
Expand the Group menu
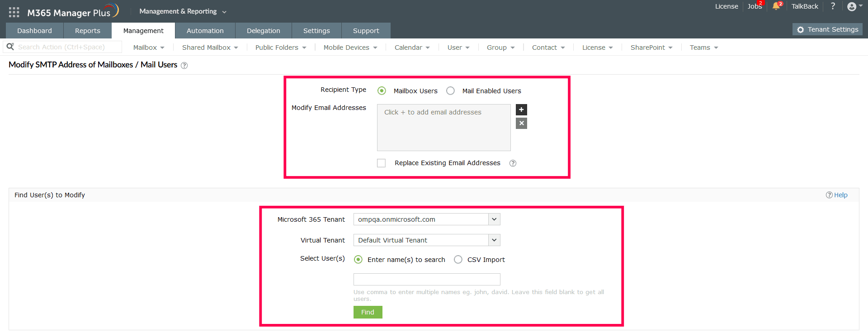500,48
